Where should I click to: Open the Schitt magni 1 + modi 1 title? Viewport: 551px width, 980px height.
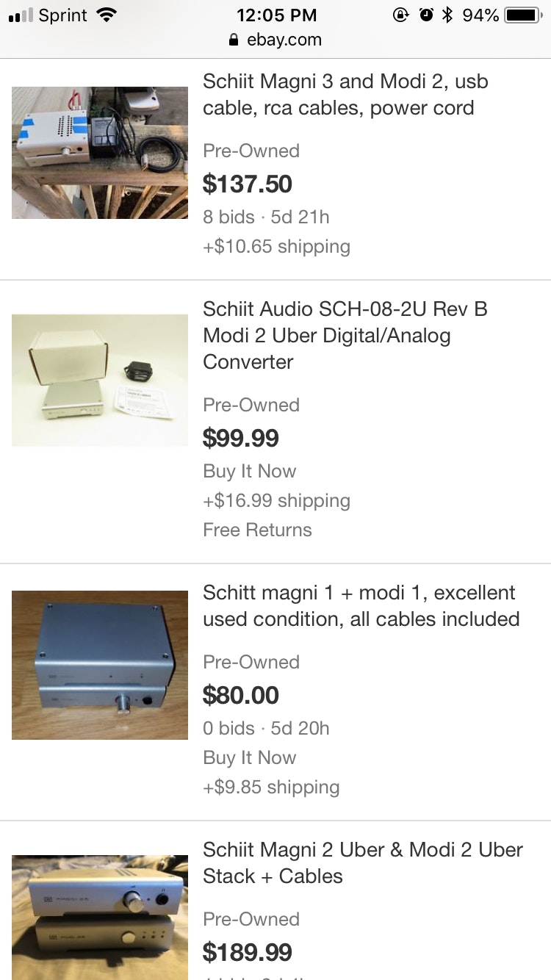(x=361, y=606)
